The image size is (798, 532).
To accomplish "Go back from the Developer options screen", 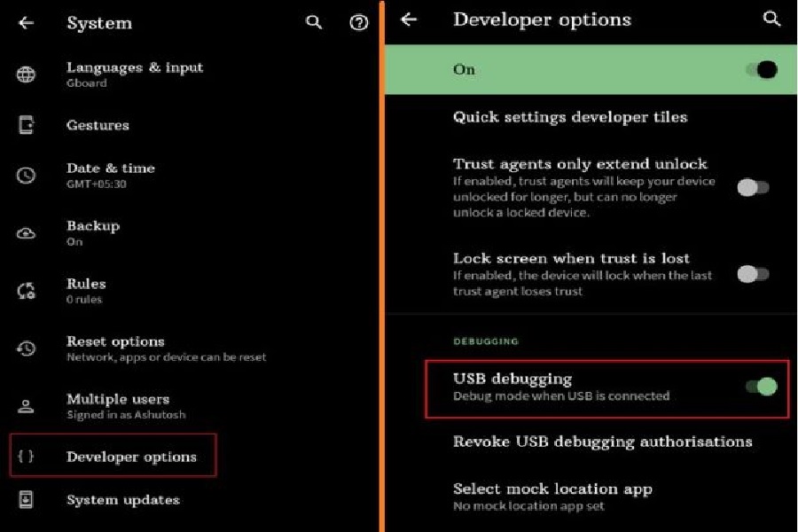I will point(409,20).
